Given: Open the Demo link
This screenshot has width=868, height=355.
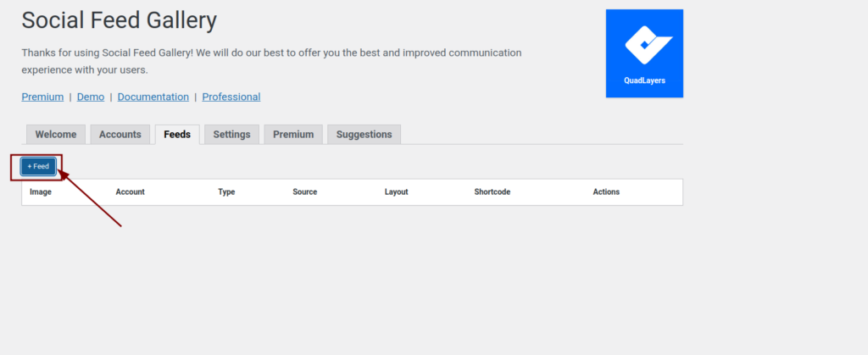Looking at the screenshot, I should pos(91,97).
